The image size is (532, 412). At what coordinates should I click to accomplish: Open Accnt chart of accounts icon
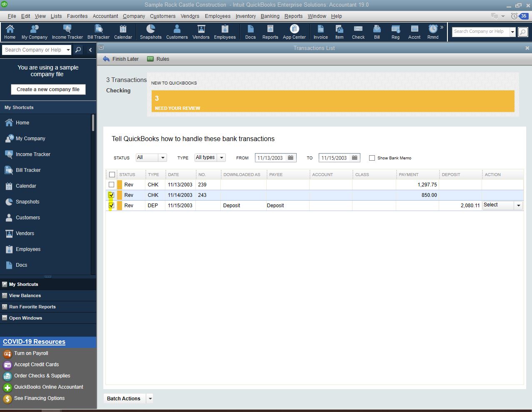[x=414, y=32]
